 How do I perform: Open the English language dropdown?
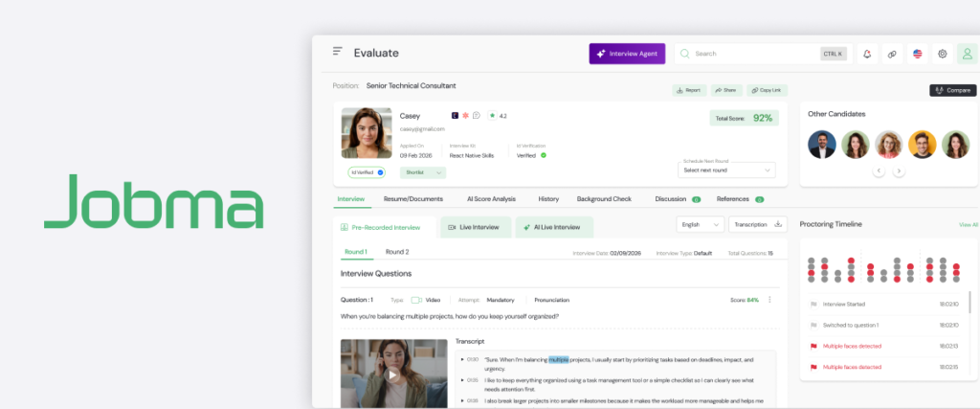tap(700, 224)
